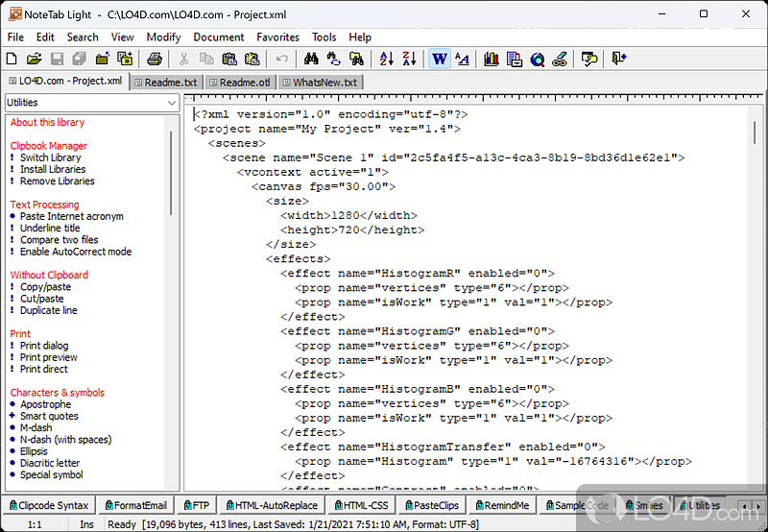
Task: Toggle the font switch icon beside W
Action: coord(462,60)
